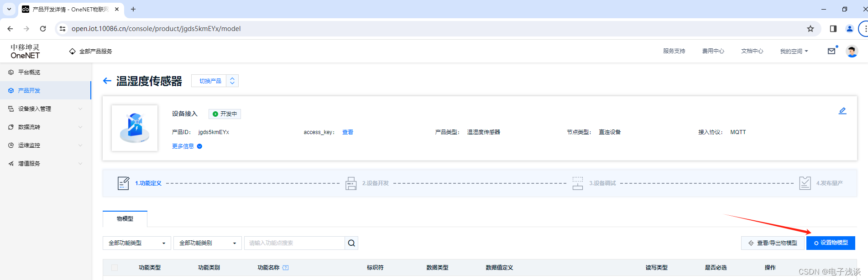Reload the page with the refresh icon
Image resolution: width=868 pixels, height=280 pixels.
pos(43,29)
